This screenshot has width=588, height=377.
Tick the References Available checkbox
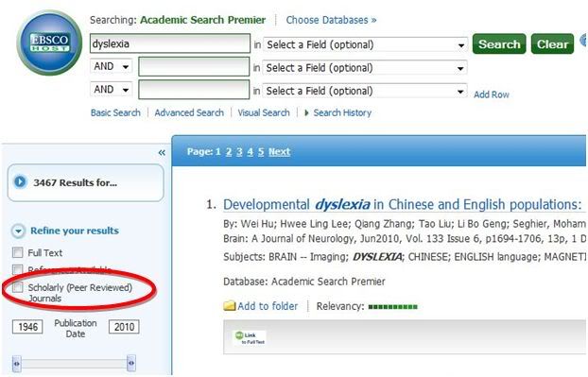pyautogui.click(x=18, y=269)
